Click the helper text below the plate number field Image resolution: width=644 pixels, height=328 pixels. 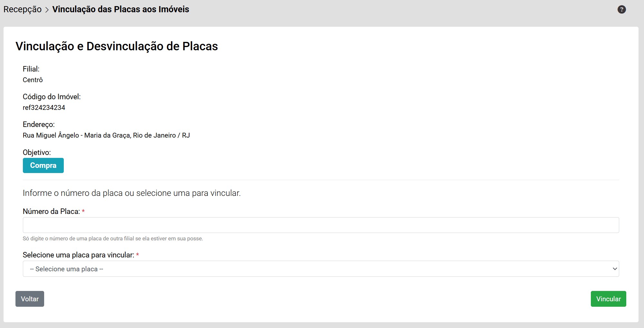(x=113, y=239)
